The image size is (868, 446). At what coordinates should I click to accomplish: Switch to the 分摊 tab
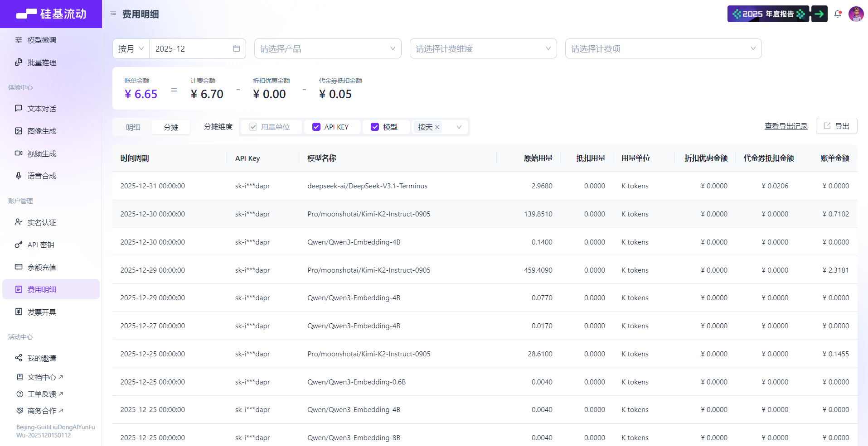coord(171,127)
